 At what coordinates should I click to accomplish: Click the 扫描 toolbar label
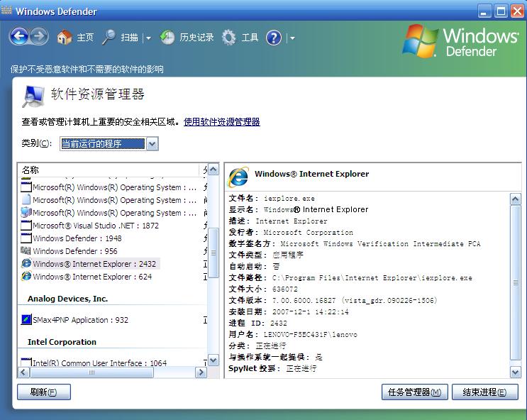[129, 38]
